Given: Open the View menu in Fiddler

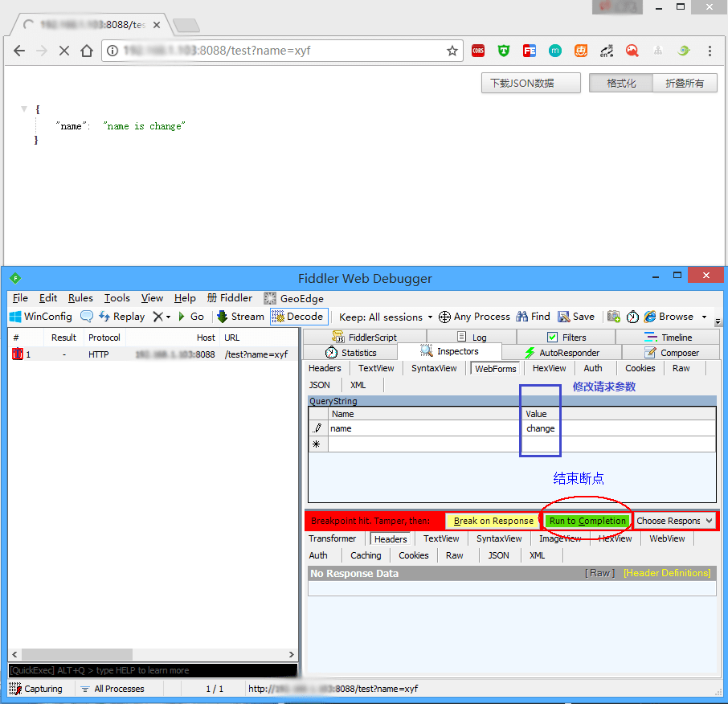Looking at the screenshot, I should click(152, 298).
